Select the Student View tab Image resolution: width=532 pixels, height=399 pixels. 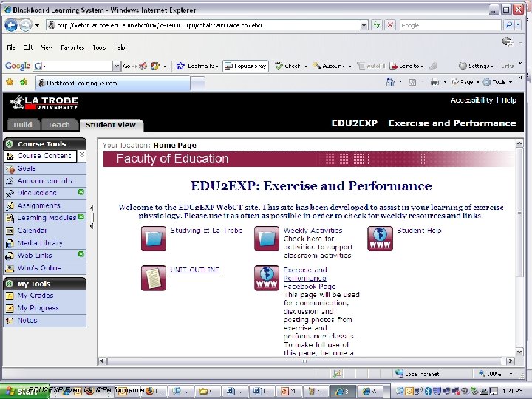point(111,125)
